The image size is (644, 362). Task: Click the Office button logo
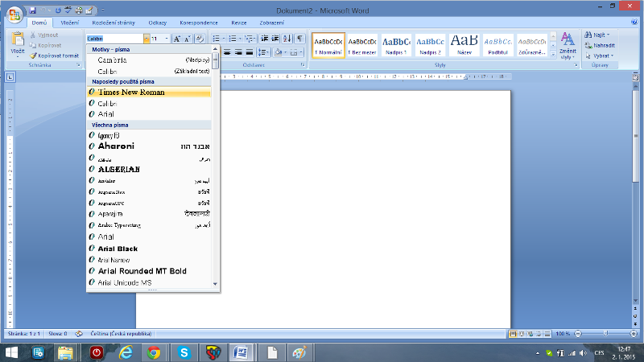coord(14,14)
